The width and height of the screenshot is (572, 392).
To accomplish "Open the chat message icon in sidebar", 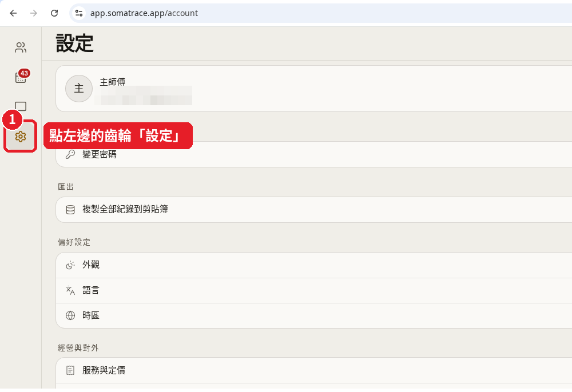I will (21, 106).
